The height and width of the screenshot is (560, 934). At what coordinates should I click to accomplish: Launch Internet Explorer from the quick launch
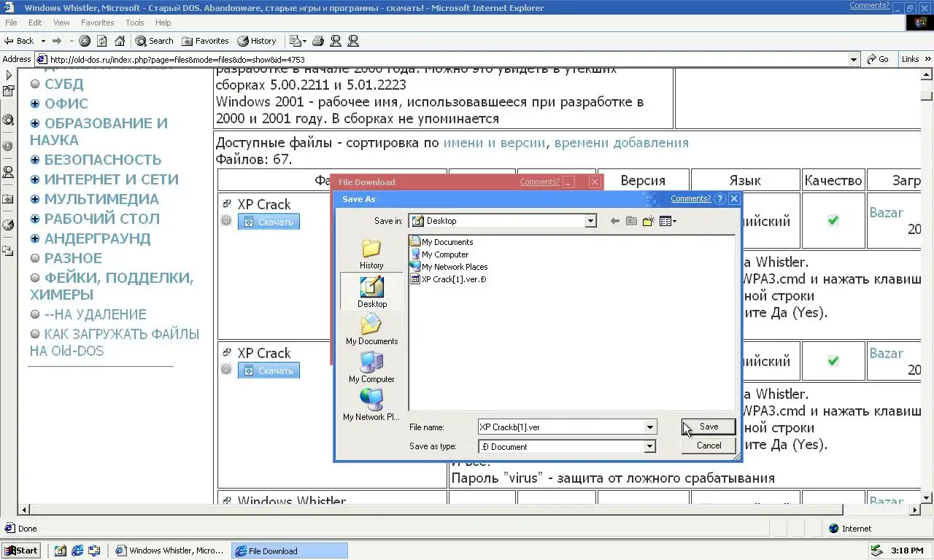[77, 551]
